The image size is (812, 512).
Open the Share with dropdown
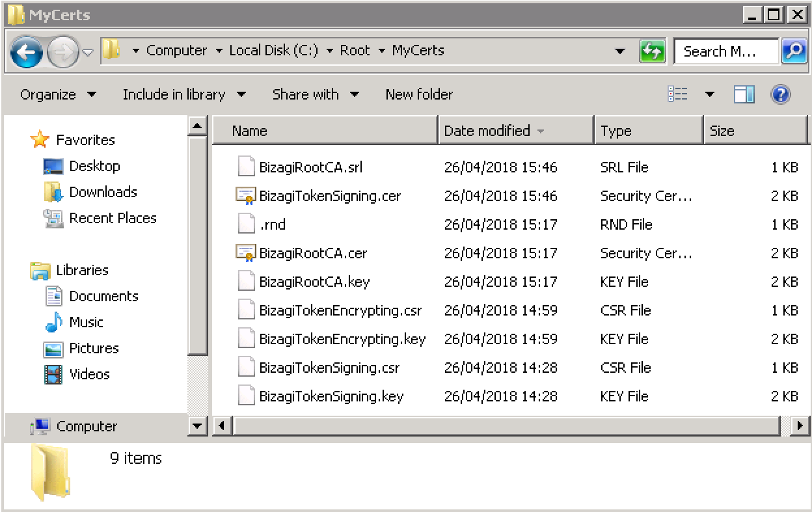click(x=316, y=95)
